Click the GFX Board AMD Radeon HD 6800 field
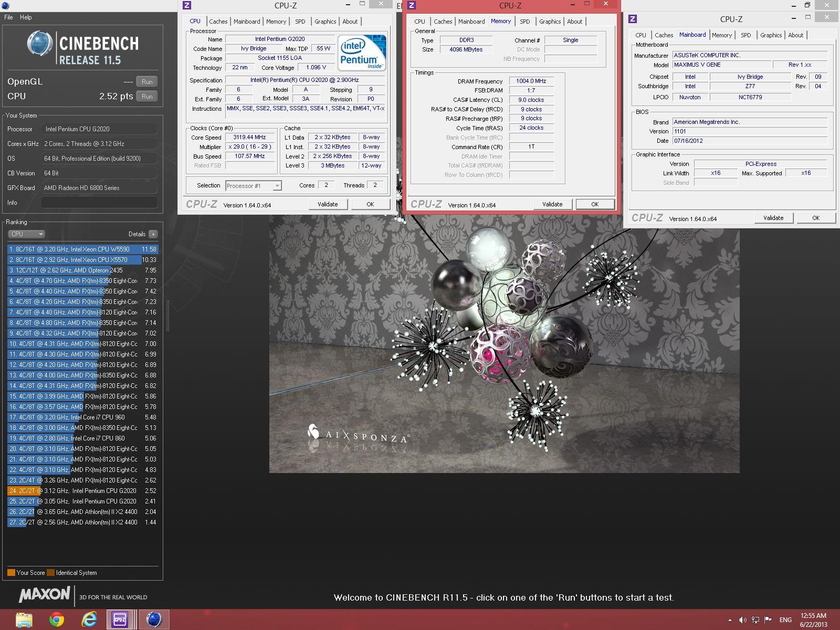 (x=99, y=188)
